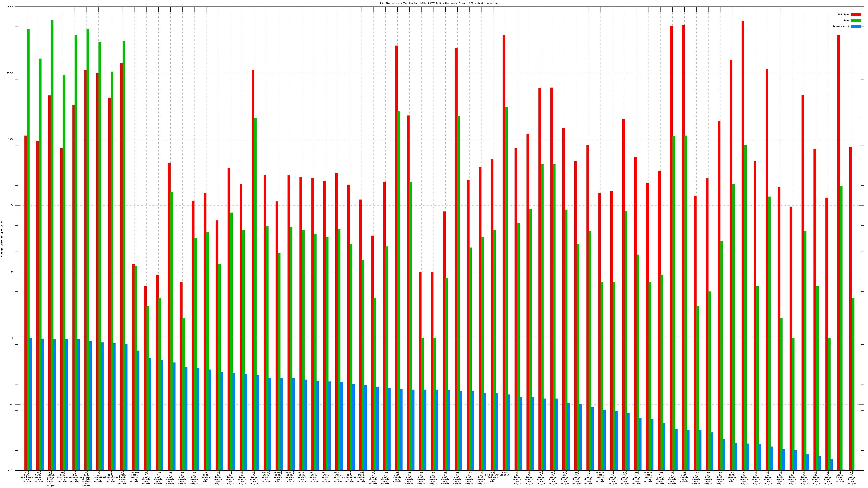Click the 1000 y-axis tick label
This screenshot has height=488, width=868.
tap(11, 139)
